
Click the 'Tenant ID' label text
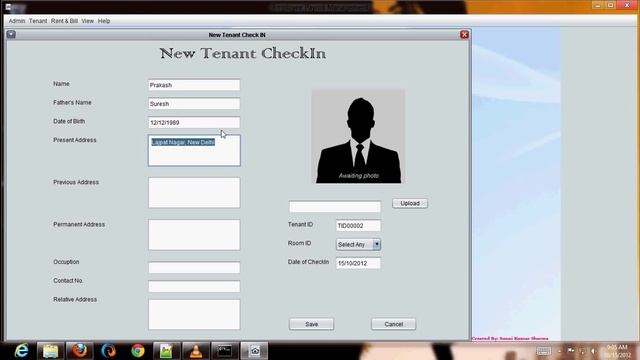coord(300,224)
